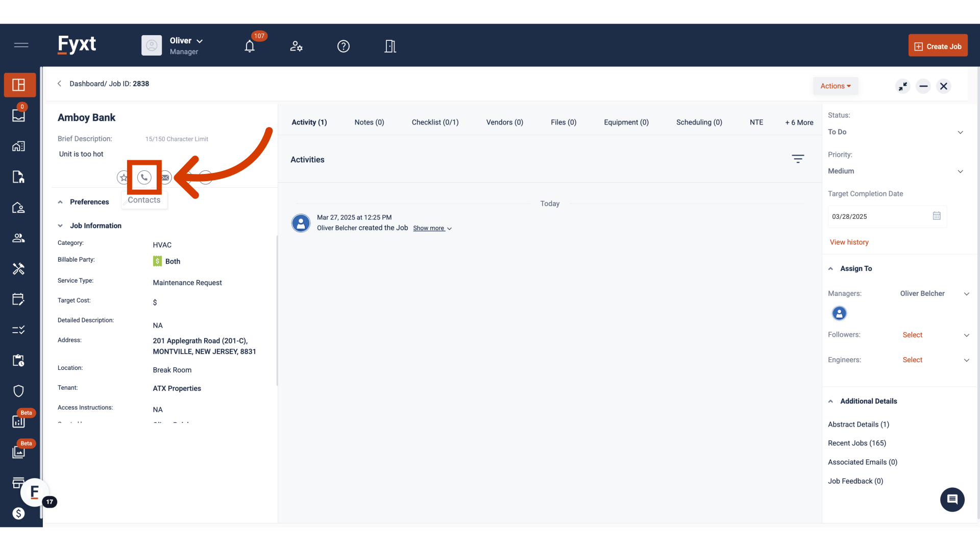
Task: Open the Actions dropdown menu
Action: (835, 86)
